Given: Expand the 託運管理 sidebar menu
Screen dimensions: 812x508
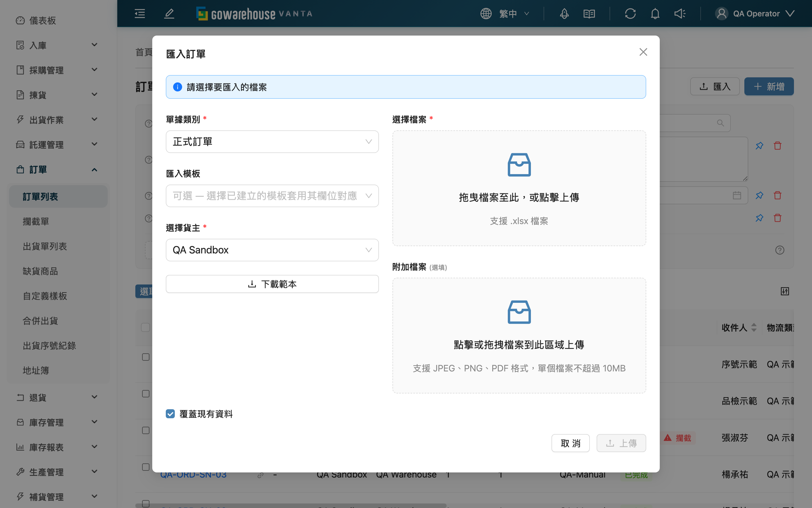Looking at the screenshot, I should (x=58, y=144).
